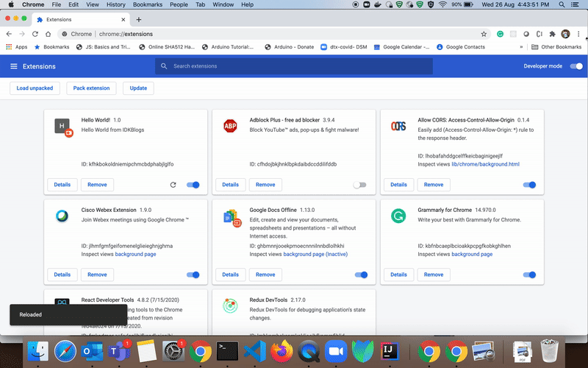Open Spotlight search in the menu bar
Image resolution: width=588 pixels, height=368 pixels.
pos(562,4)
